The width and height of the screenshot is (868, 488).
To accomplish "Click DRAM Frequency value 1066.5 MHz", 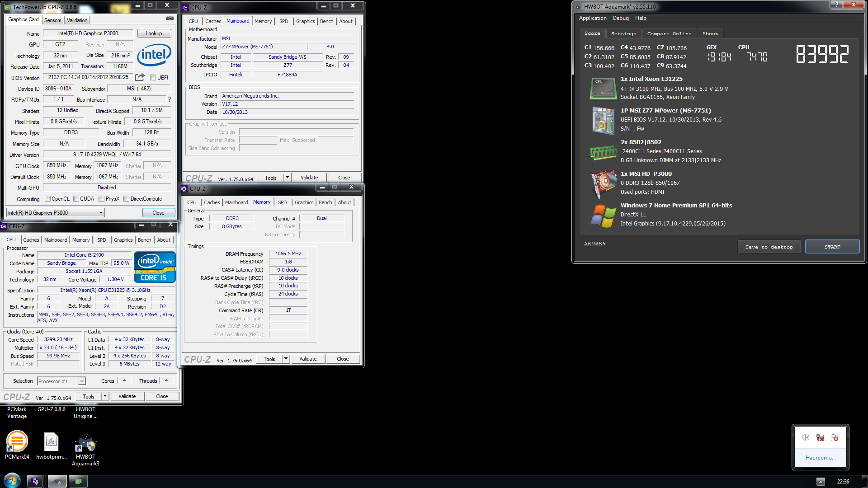I will [288, 253].
